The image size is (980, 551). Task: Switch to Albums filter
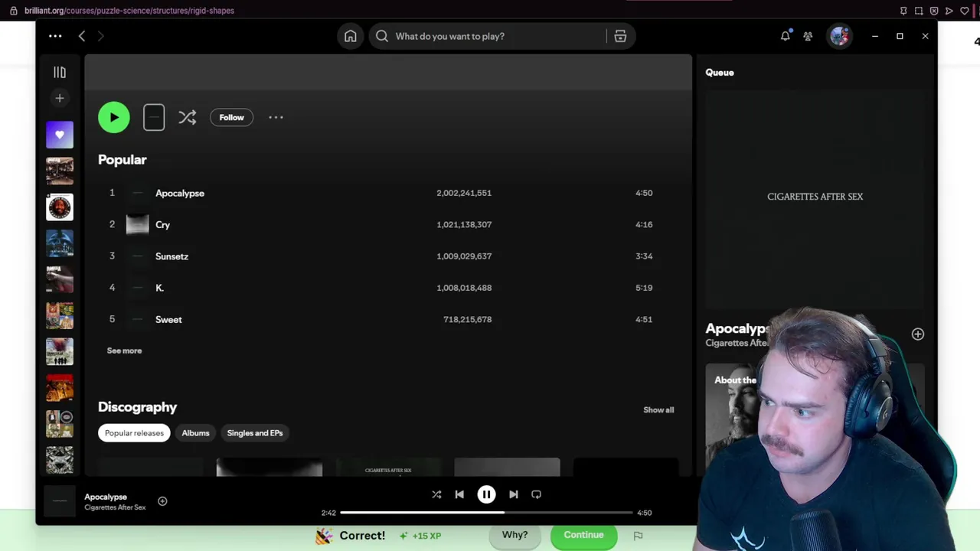(195, 433)
